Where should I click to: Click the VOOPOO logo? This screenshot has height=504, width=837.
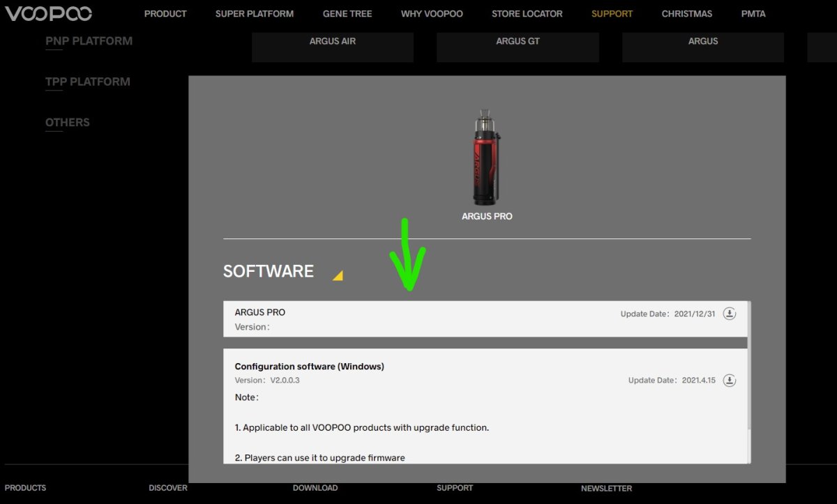coord(48,13)
